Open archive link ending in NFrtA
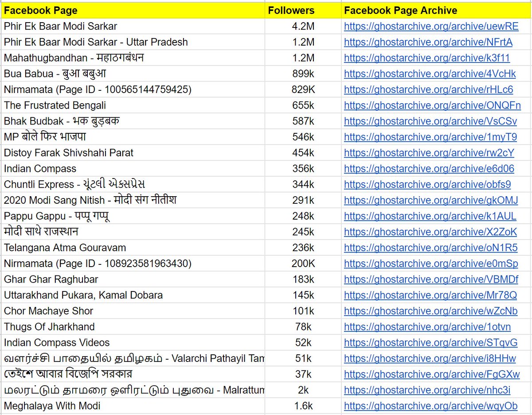Image resolution: width=532 pixels, height=415 pixels. click(428, 42)
